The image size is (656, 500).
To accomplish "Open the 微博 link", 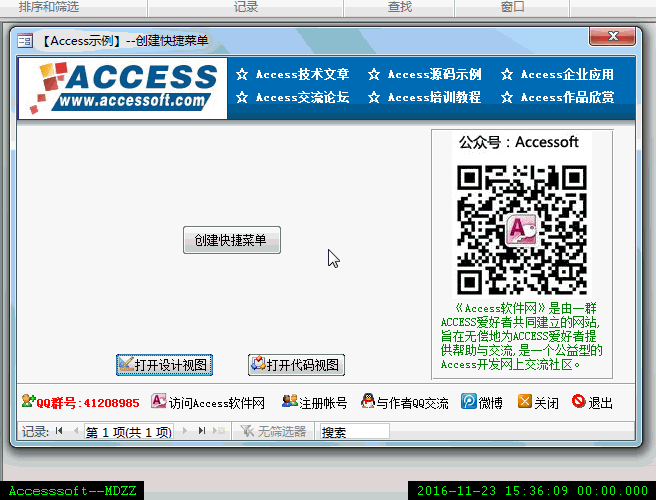I will coord(490,403).
